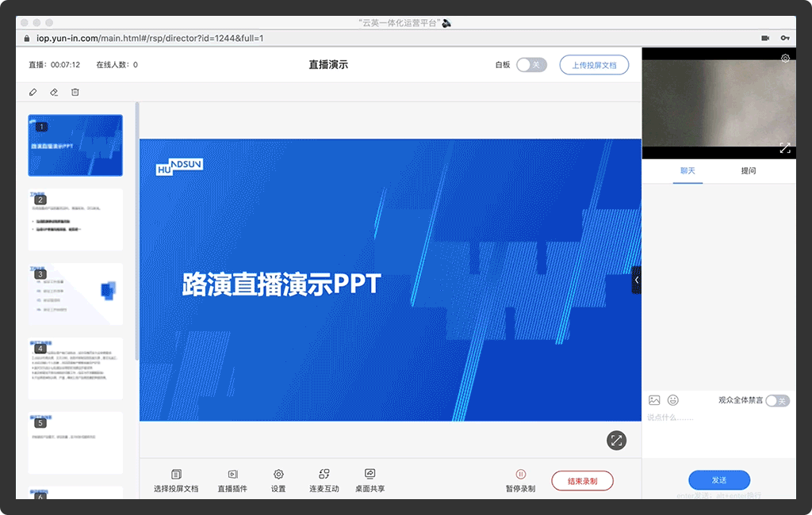The image size is (812, 515).
Task: Select the pencil drawing tool
Action: click(x=33, y=92)
